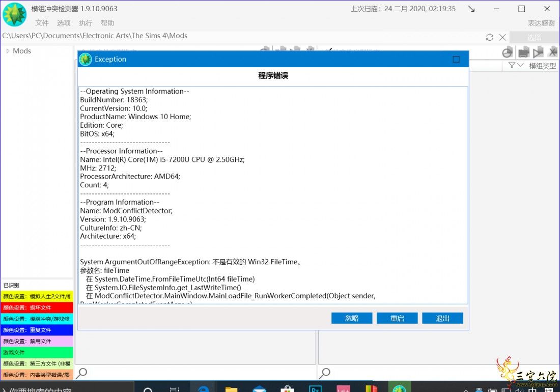Click the line 'Version: 1.9.10.9063;'
The height and width of the screenshot is (392, 560).
[113, 219]
